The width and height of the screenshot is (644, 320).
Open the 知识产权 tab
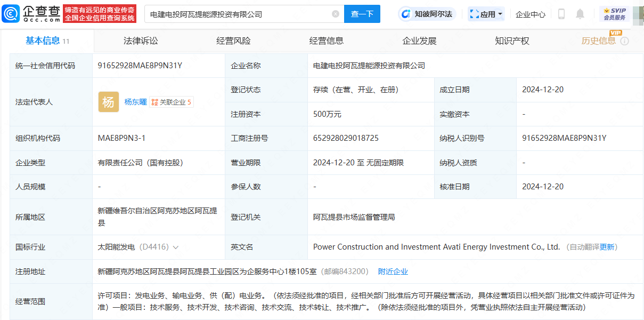[512, 41]
